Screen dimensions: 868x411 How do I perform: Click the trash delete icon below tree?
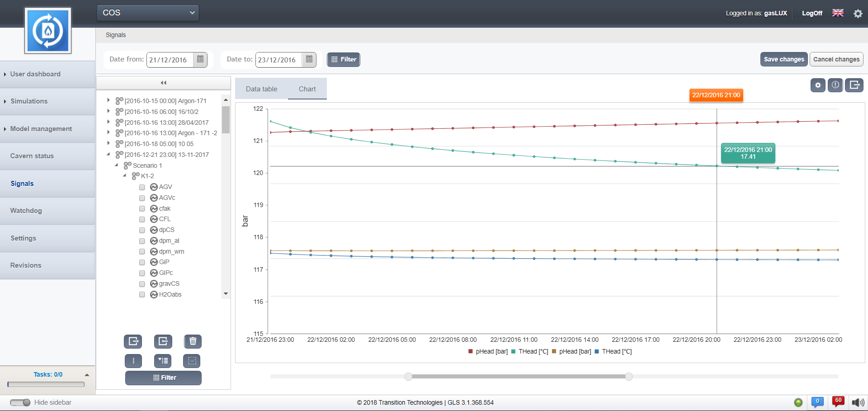[x=193, y=341]
